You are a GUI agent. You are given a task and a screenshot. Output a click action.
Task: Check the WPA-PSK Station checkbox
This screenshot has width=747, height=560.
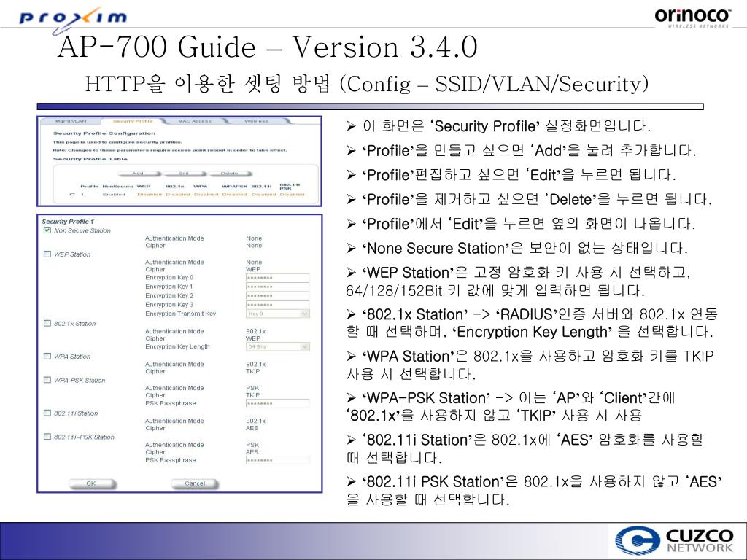coord(47,380)
